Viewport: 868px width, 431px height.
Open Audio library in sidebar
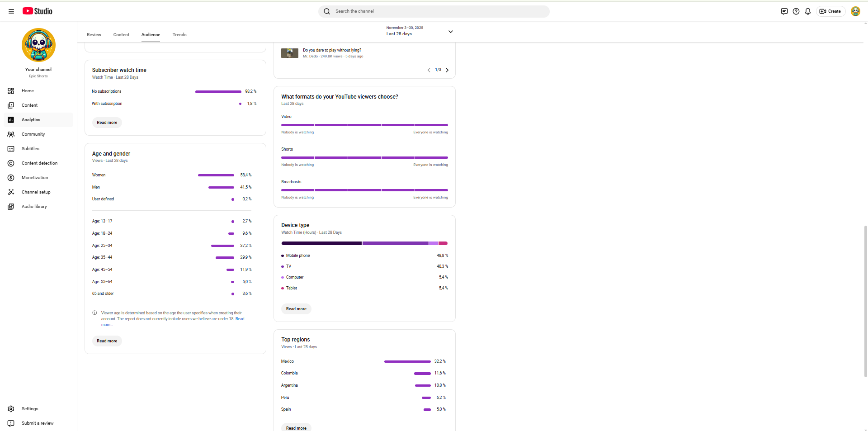(x=34, y=207)
